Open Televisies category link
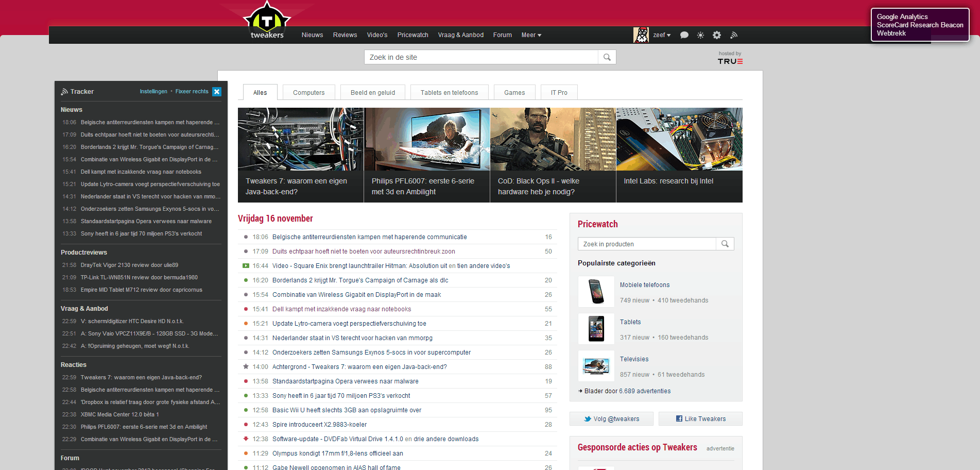The height and width of the screenshot is (470, 980). [x=634, y=359]
